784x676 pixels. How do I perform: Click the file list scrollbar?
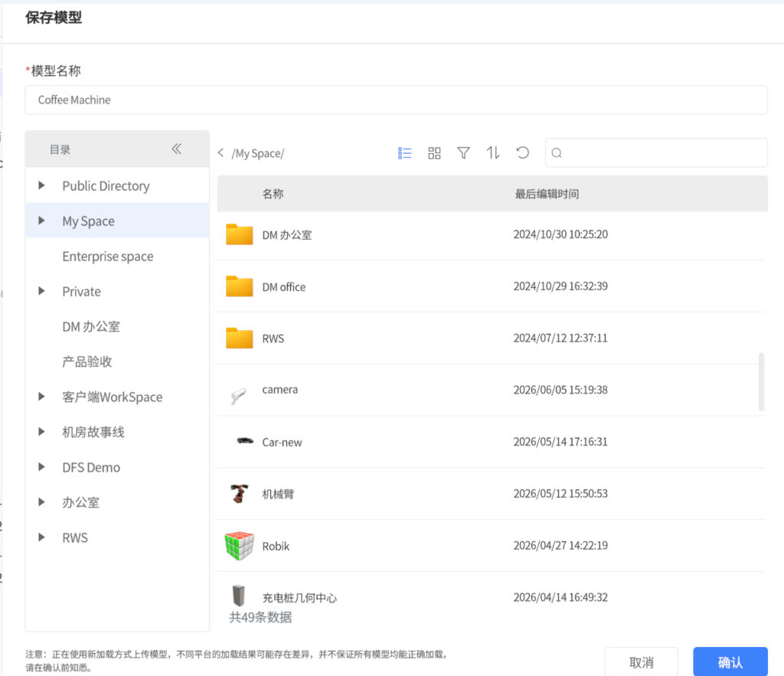[761, 381]
